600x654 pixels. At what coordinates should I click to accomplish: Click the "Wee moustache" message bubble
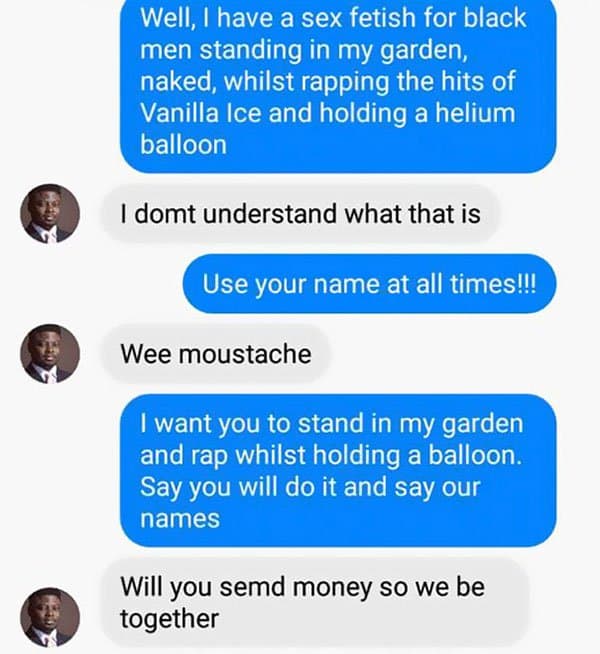click(215, 354)
